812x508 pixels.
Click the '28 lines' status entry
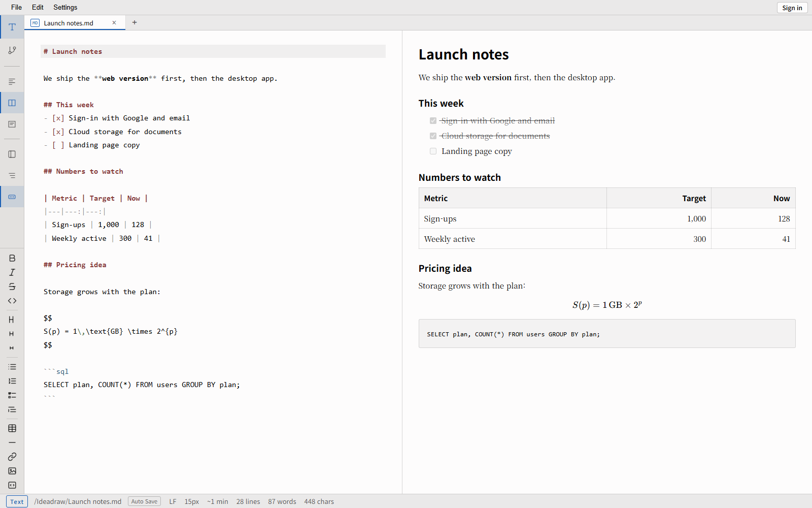(x=248, y=501)
